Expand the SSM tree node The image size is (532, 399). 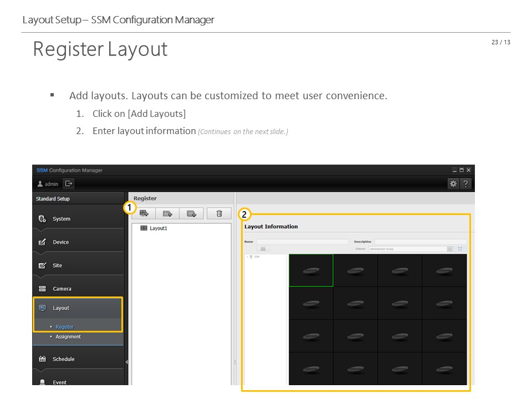(x=247, y=257)
